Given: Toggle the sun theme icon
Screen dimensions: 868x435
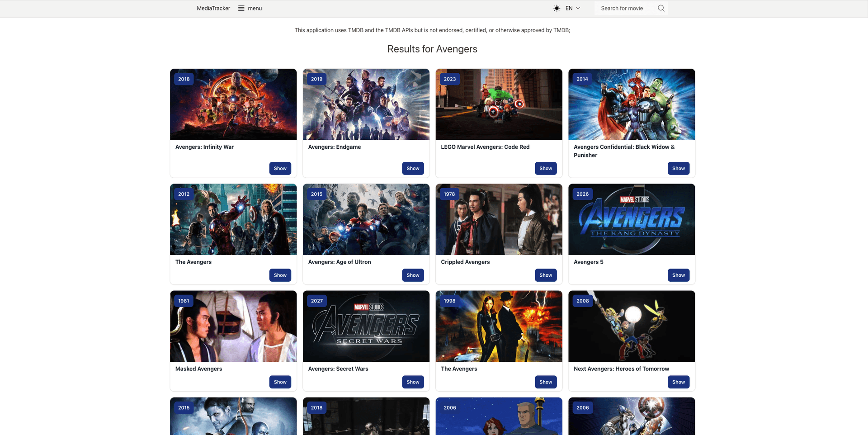Looking at the screenshot, I should (557, 8).
